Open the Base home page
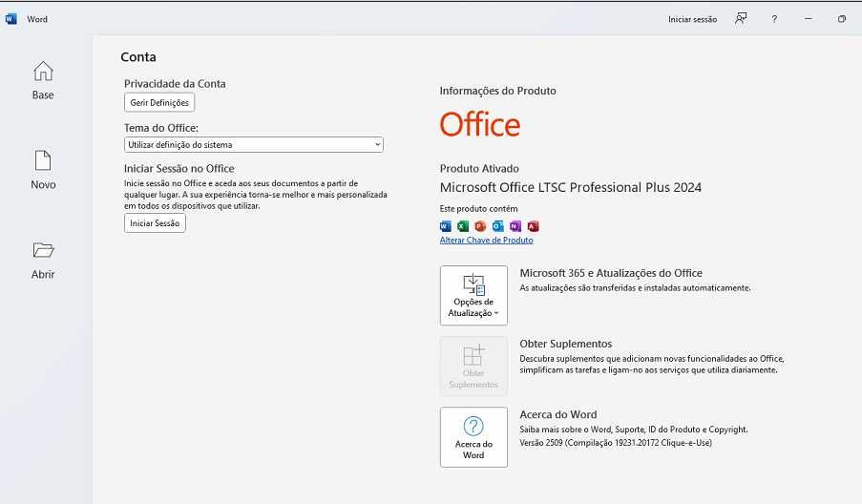 [x=43, y=80]
